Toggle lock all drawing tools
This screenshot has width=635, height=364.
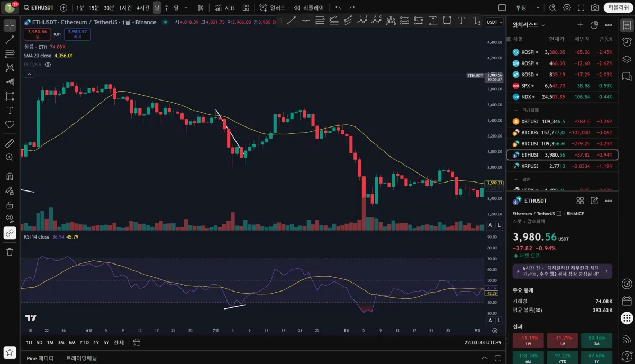[x=10, y=205]
